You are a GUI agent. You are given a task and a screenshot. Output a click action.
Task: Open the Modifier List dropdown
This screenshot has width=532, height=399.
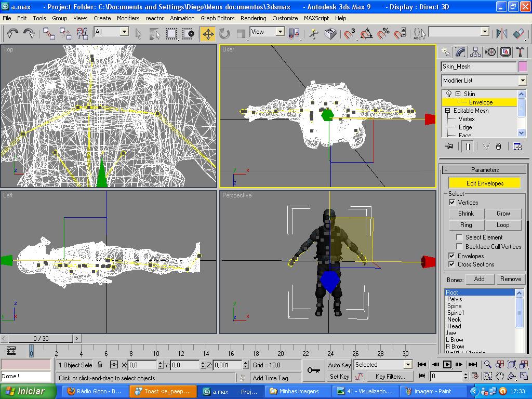[x=522, y=81]
